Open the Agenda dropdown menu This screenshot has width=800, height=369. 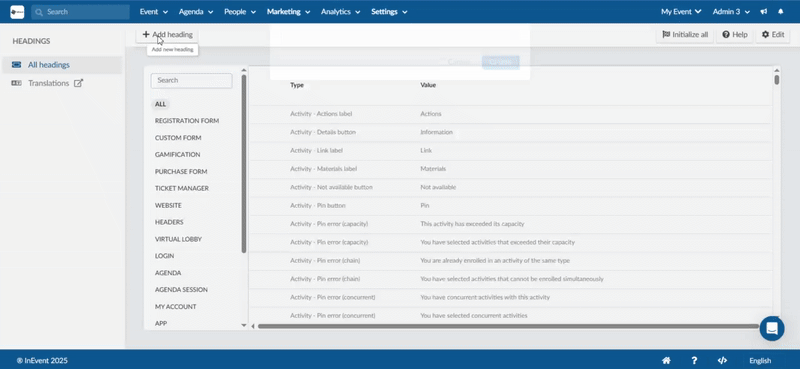click(196, 12)
